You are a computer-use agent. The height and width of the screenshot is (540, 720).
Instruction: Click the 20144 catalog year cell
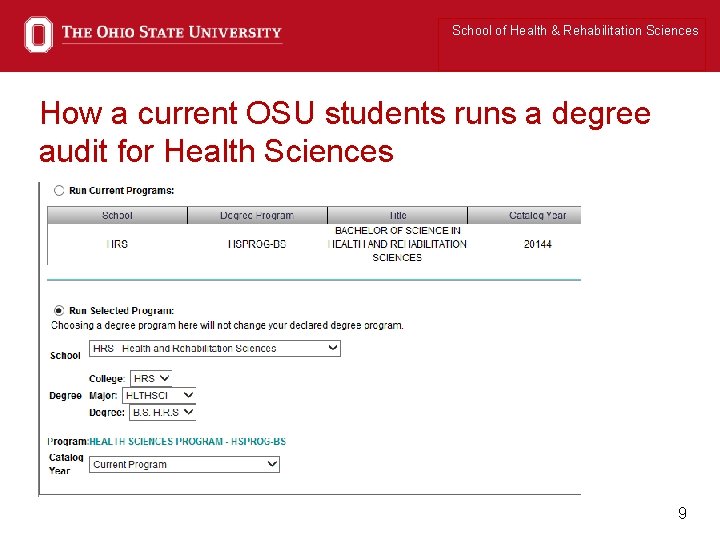click(538, 244)
